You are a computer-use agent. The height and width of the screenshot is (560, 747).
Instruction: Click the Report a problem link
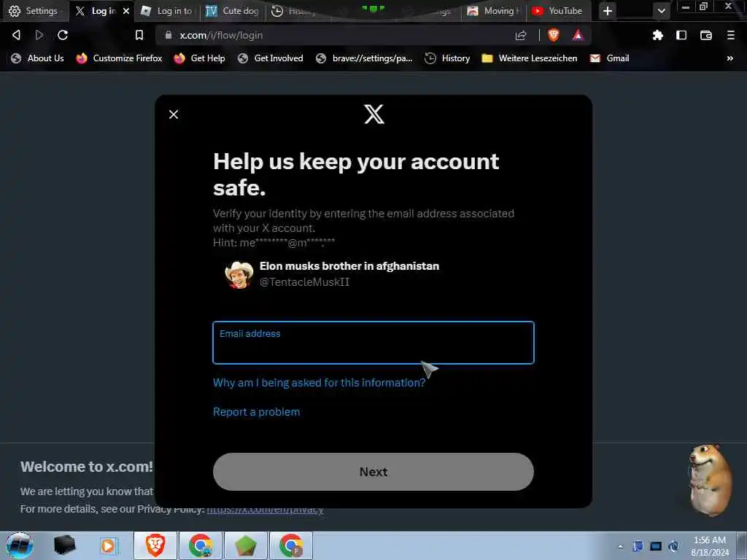click(256, 412)
